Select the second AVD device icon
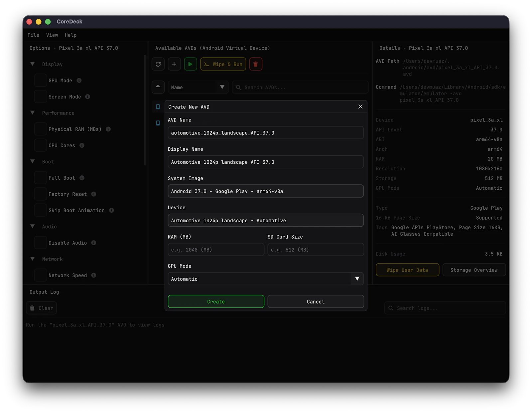The width and height of the screenshot is (532, 413). (x=158, y=123)
